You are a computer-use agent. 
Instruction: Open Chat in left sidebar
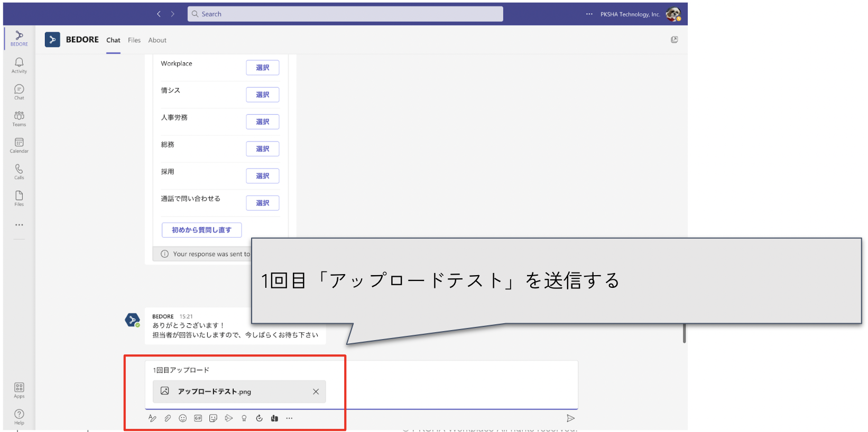[19, 92]
